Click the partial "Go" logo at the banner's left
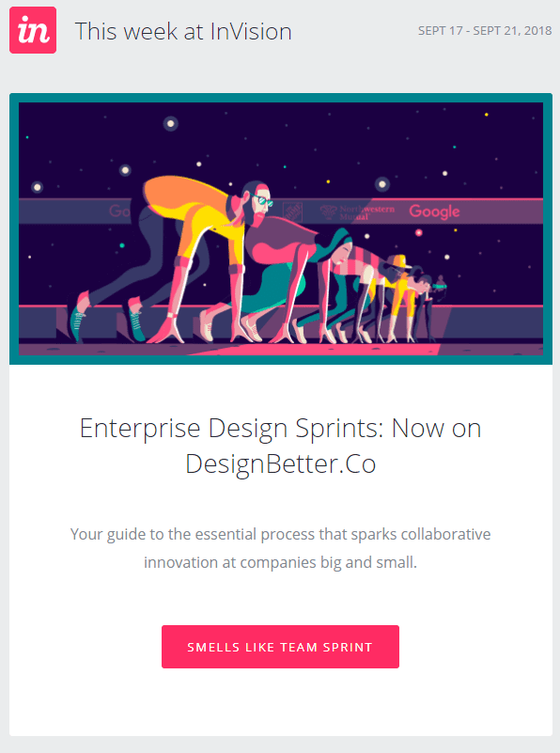 coord(119,211)
